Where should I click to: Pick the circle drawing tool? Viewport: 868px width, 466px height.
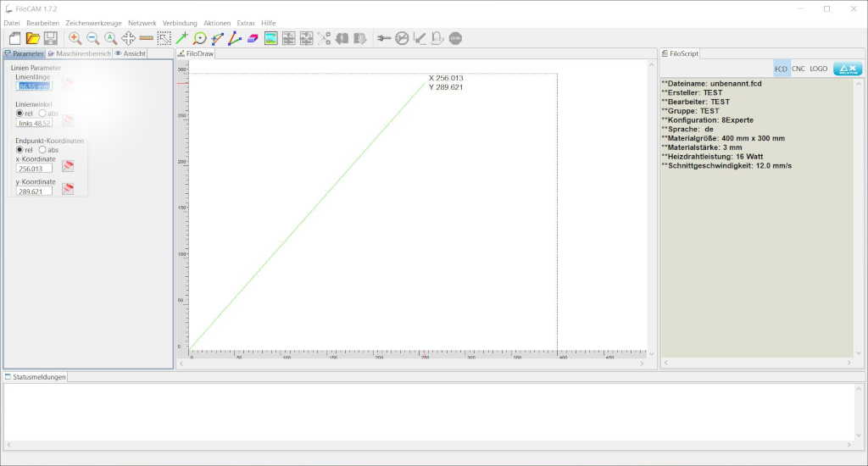click(200, 38)
